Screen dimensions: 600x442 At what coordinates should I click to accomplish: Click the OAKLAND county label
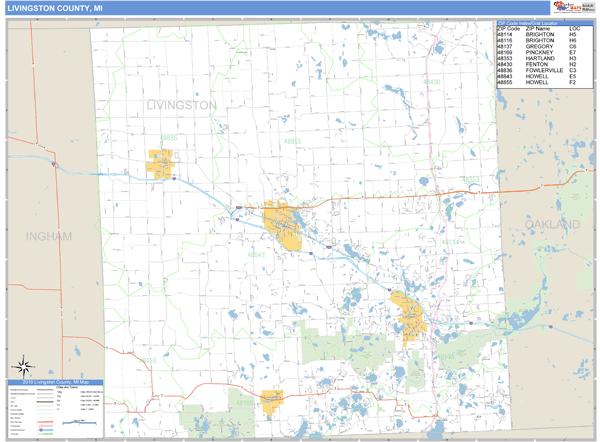point(551,224)
